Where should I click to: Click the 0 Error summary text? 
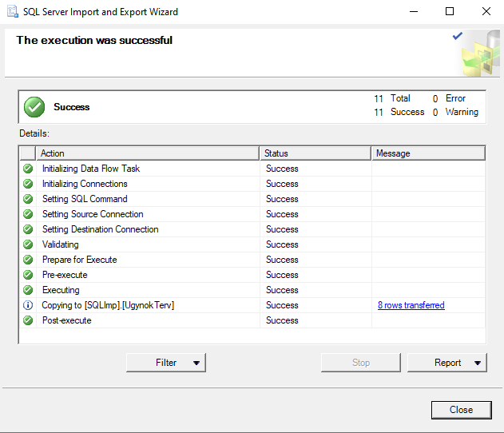pyautogui.click(x=449, y=98)
